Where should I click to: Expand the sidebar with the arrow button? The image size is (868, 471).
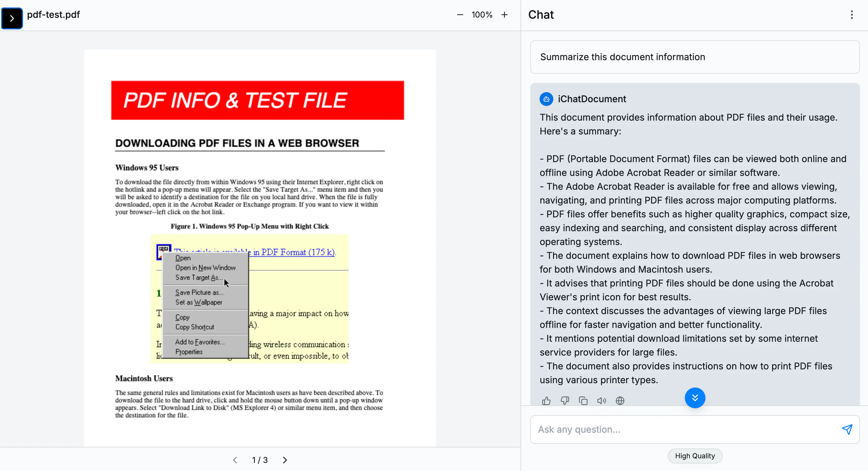pos(12,18)
